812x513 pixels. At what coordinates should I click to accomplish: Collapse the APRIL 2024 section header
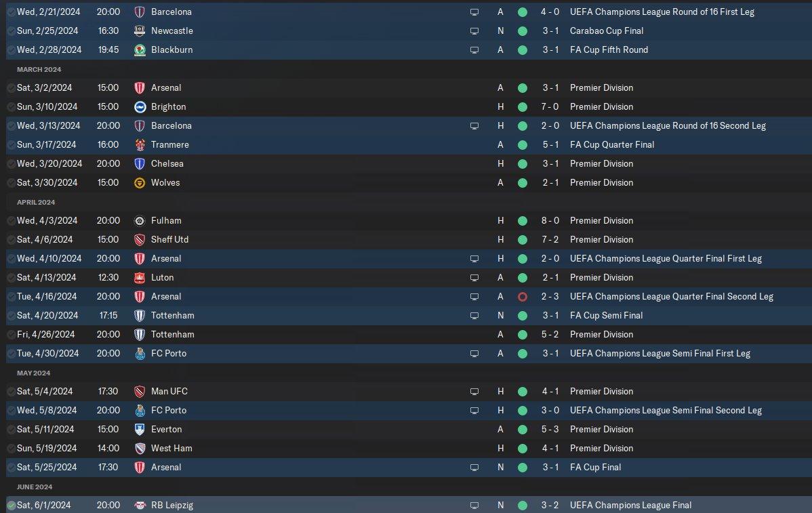[36, 203]
